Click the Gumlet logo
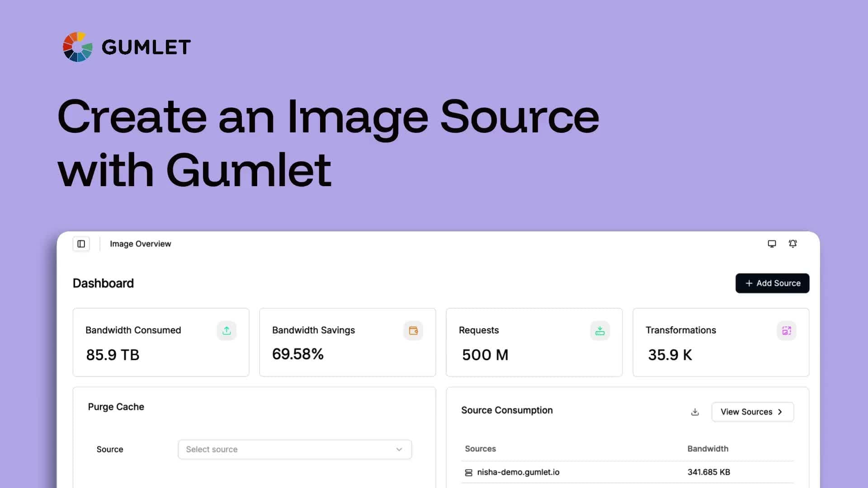 [127, 47]
